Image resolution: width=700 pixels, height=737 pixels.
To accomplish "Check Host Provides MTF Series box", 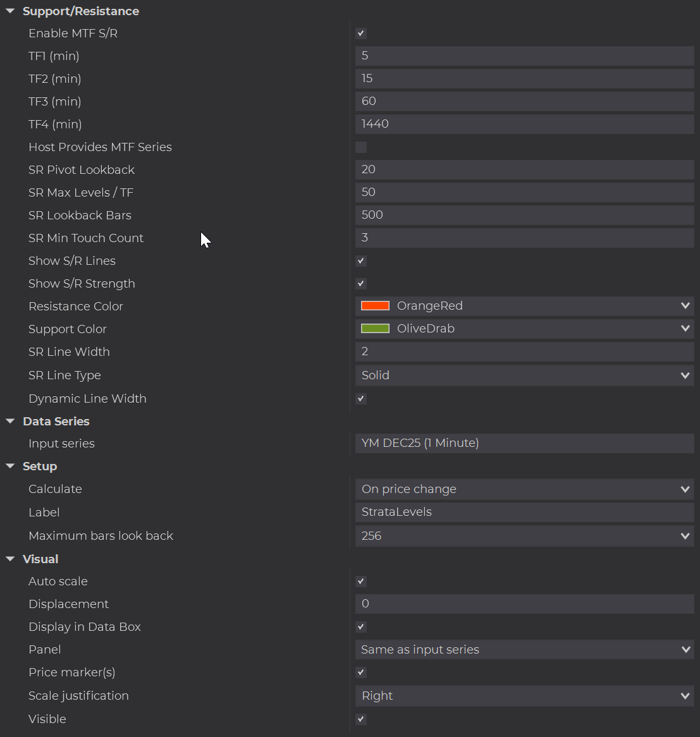I will (361, 147).
